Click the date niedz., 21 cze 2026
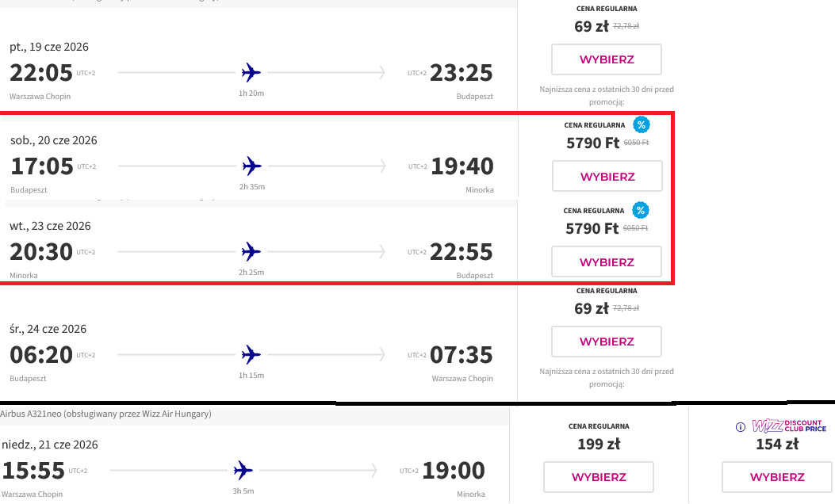 [50, 445]
